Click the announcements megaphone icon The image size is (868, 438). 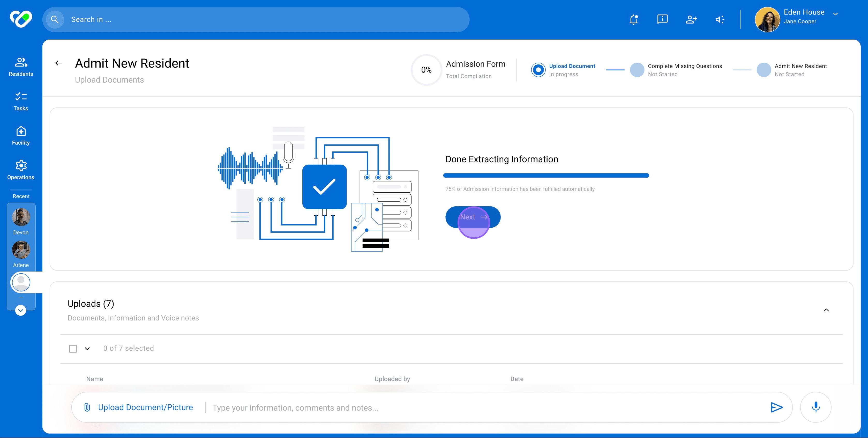coord(720,20)
